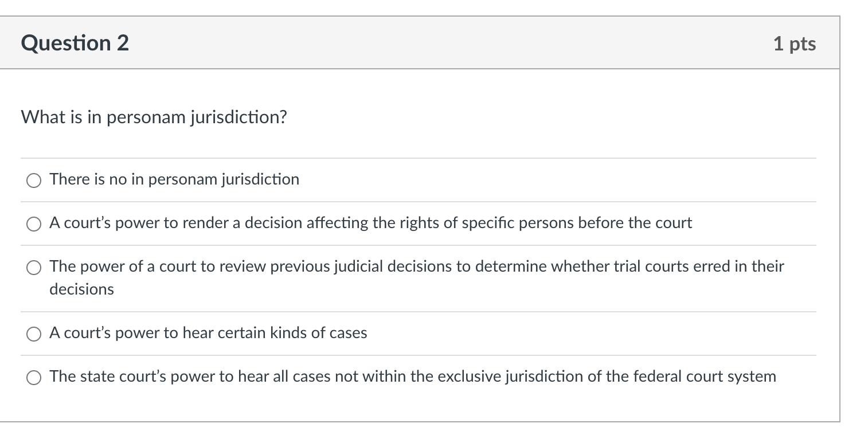868x447 pixels.
Task: Click the wrapped word "decisions" on the third answer's second line
Action: pos(81,289)
